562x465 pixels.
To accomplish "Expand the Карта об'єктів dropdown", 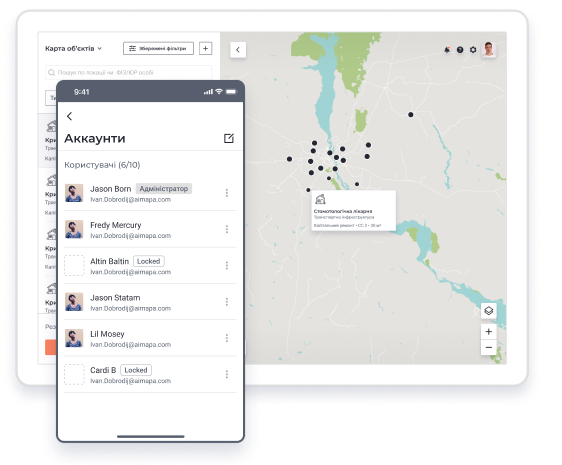I will pyautogui.click(x=73, y=48).
